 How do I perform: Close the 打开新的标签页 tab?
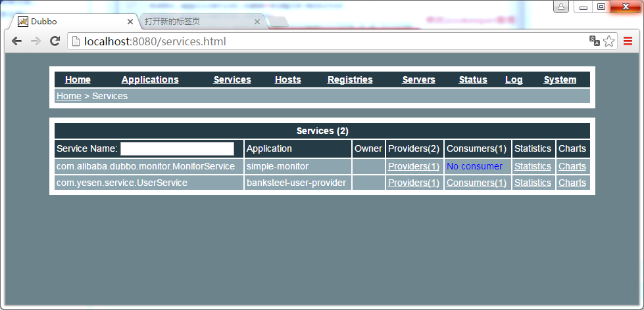(x=257, y=22)
